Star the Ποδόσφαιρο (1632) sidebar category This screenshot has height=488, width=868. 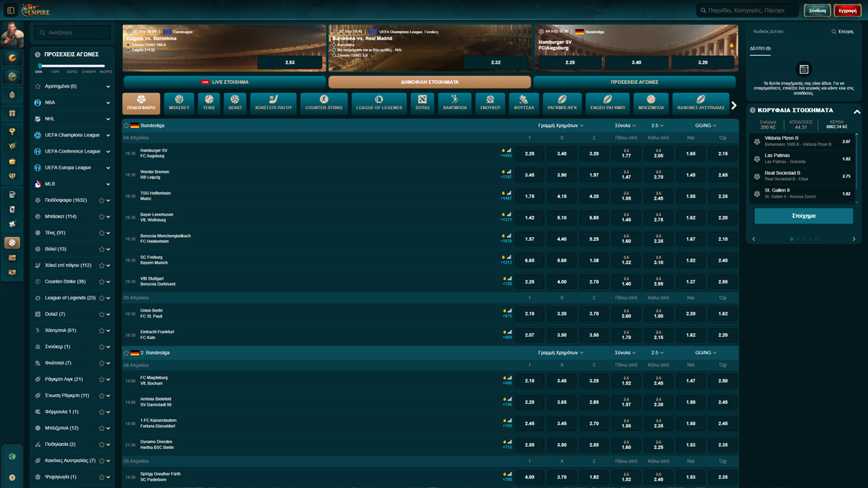(x=101, y=200)
